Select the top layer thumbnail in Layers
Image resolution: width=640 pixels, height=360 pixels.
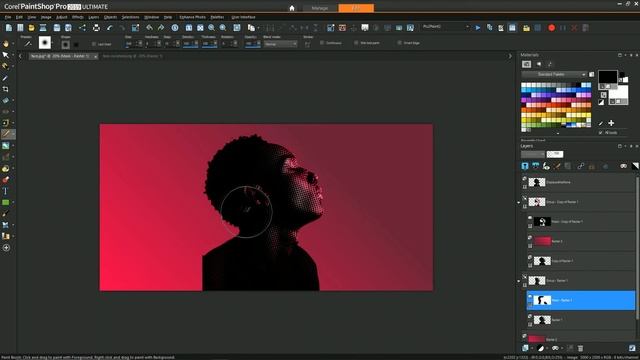pos(537,182)
